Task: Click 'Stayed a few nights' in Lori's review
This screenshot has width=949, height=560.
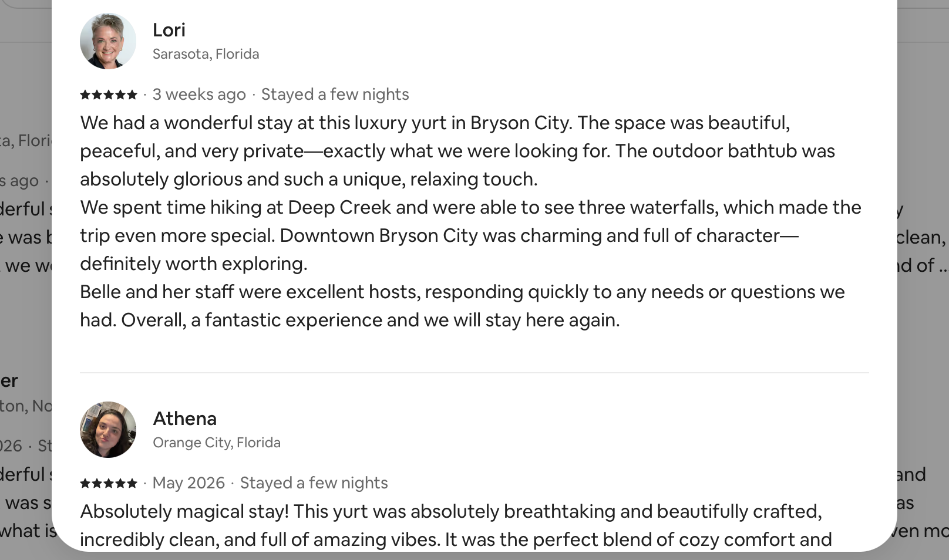Action: [x=335, y=95]
